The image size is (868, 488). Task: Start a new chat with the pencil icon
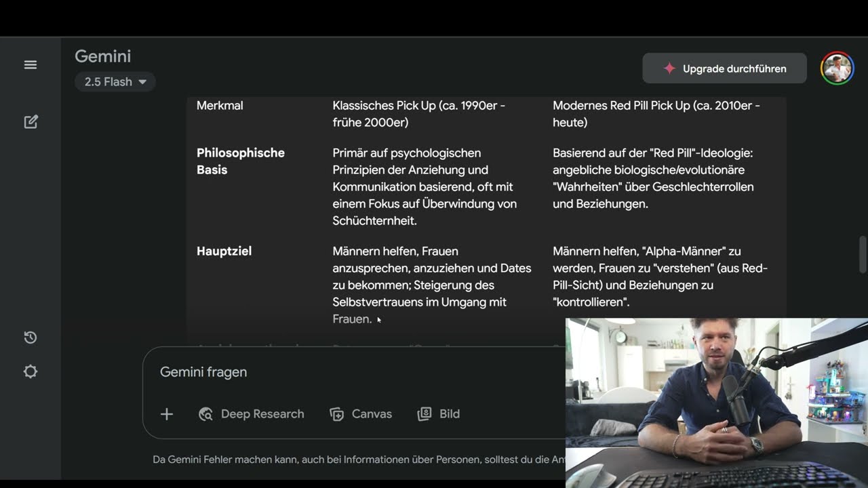click(31, 122)
